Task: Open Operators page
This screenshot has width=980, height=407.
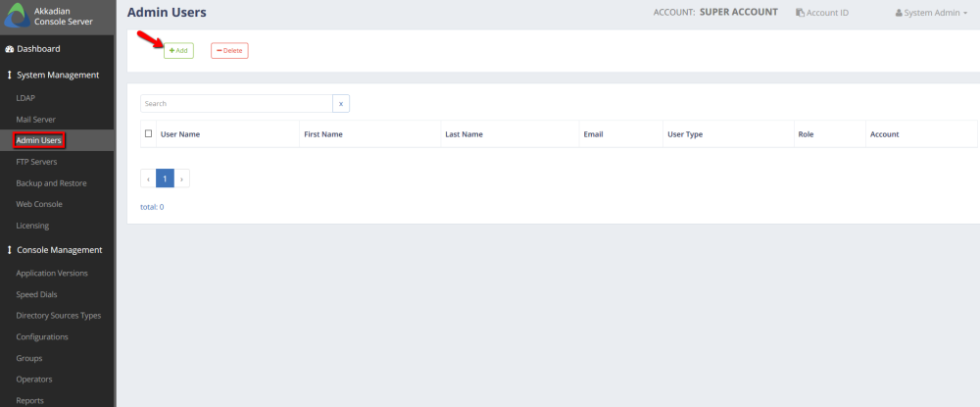Action: point(33,379)
